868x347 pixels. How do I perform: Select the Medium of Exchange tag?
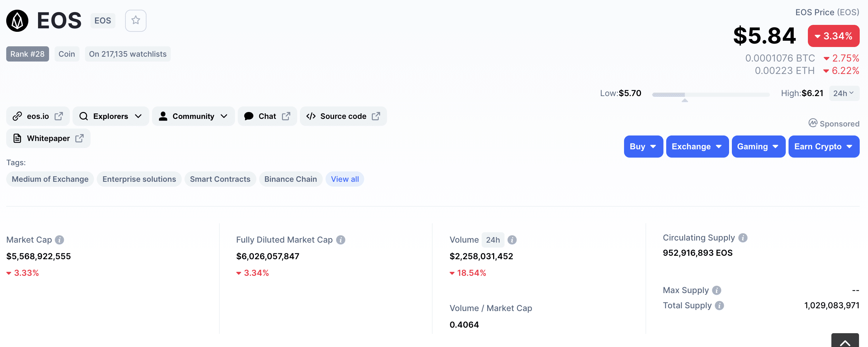50,179
